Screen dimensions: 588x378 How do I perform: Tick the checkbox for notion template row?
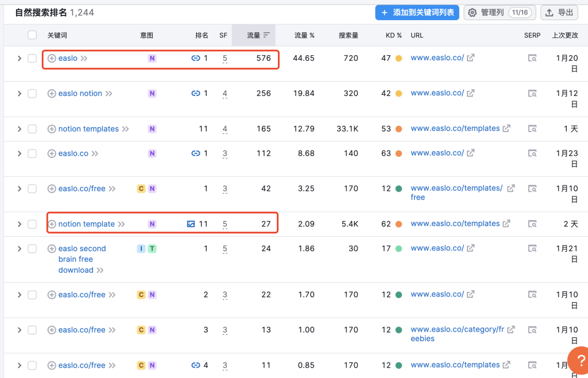(x=32, y=224)
